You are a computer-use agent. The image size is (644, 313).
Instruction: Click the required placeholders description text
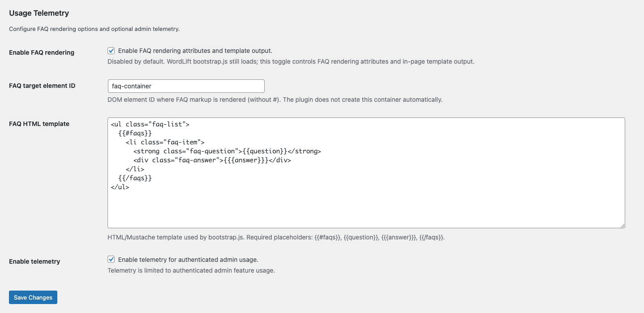(x=276, y=237)
